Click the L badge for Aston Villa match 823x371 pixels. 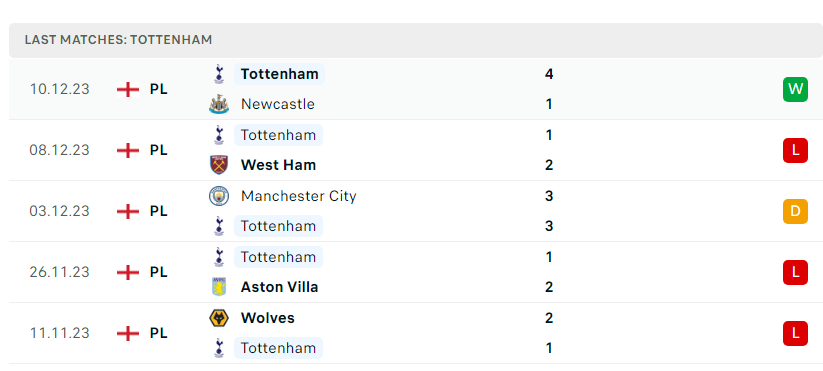795,272
